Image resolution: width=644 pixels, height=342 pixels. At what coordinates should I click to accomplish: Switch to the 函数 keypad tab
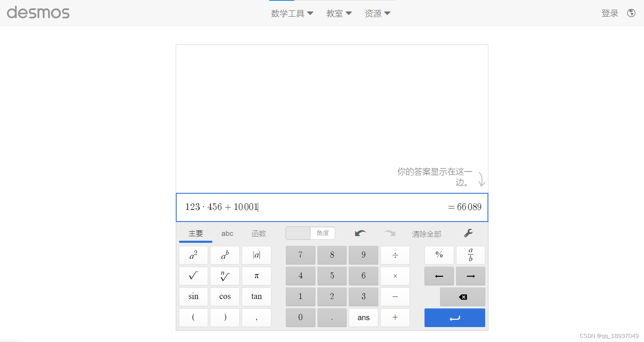point(259,233)
